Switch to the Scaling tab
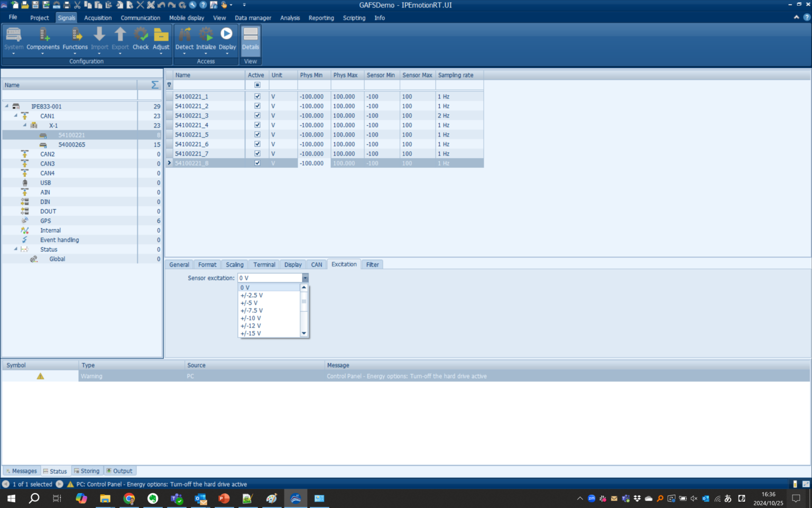Viewport: 812px width, 508px height. (x=235, y=265)
